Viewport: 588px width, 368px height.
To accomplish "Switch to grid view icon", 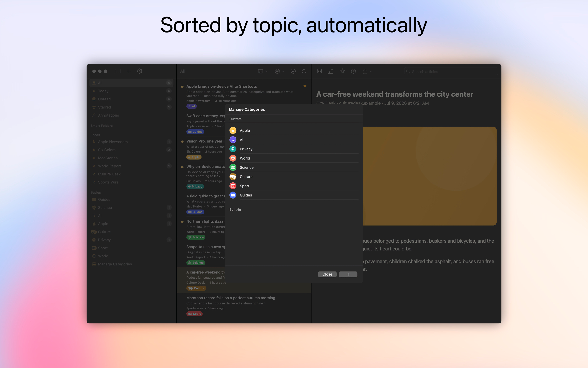I will (320, 71).
